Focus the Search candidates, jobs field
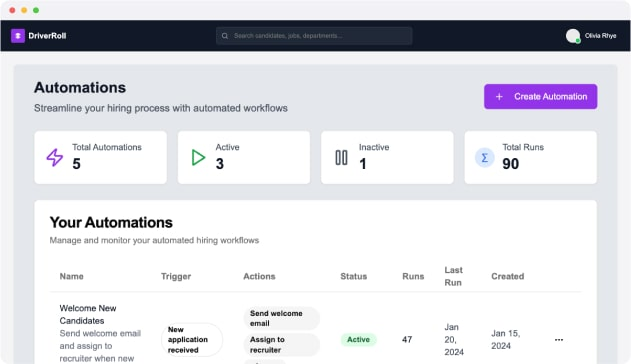This screenshot has width=631, height=364. (314, 36)
